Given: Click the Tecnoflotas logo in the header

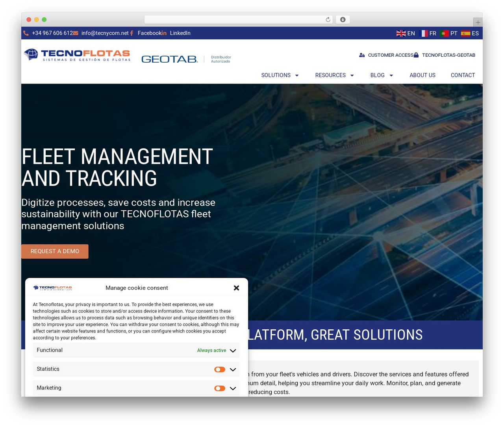Looking at the screenshot, I should (77, 55).
